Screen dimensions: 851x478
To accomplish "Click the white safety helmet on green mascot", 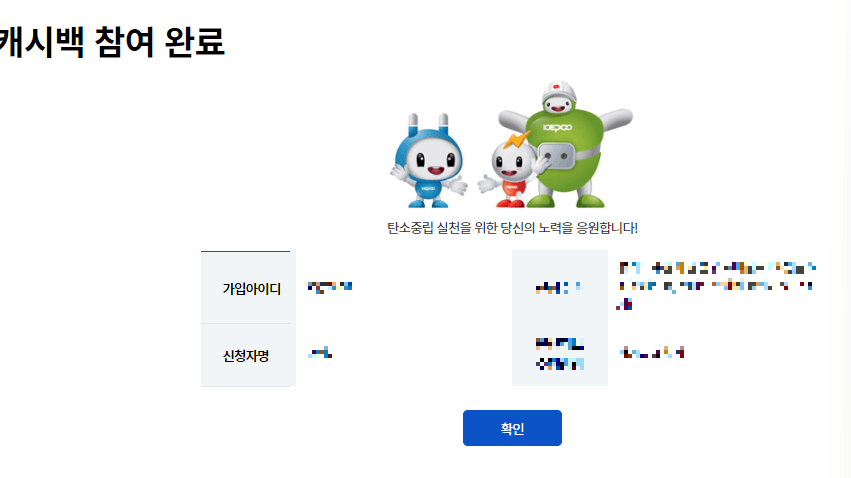I will click(x=558, y=92).
